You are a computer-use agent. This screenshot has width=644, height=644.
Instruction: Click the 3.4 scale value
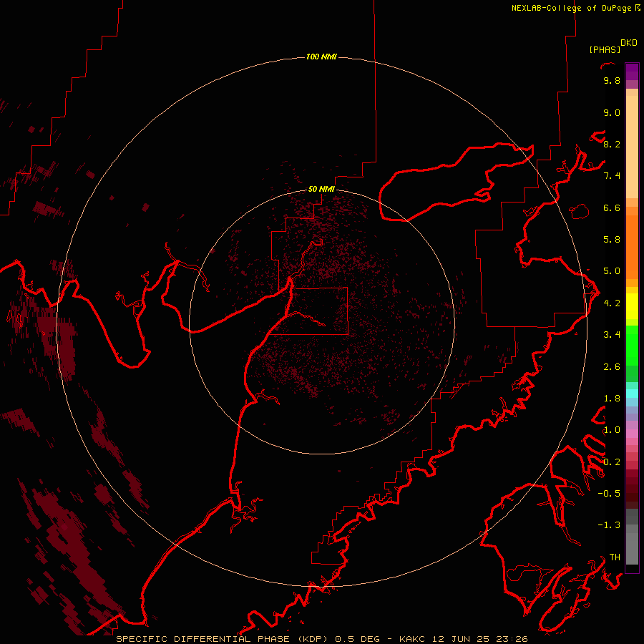(x=612, y=335)
